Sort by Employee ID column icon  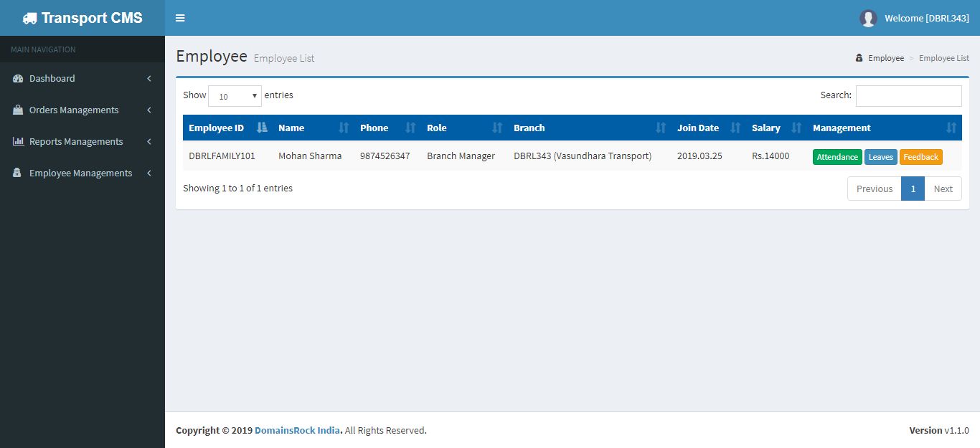[262, 128]
